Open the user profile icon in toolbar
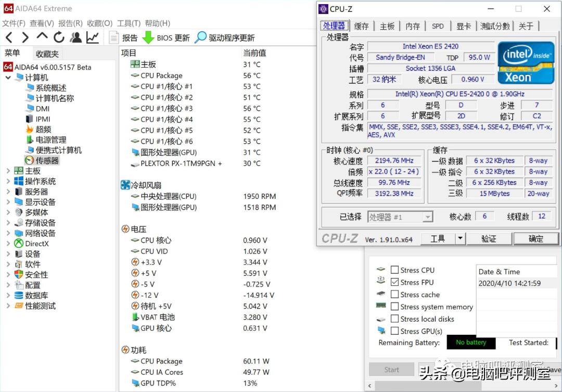Viewport: 562px width, 392px height. tap(75, 37)
